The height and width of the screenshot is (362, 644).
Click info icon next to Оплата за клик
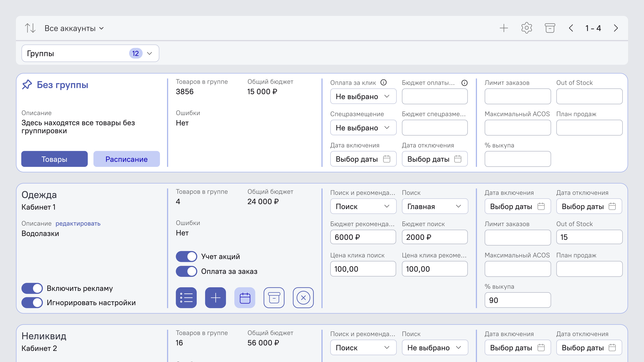384,82
